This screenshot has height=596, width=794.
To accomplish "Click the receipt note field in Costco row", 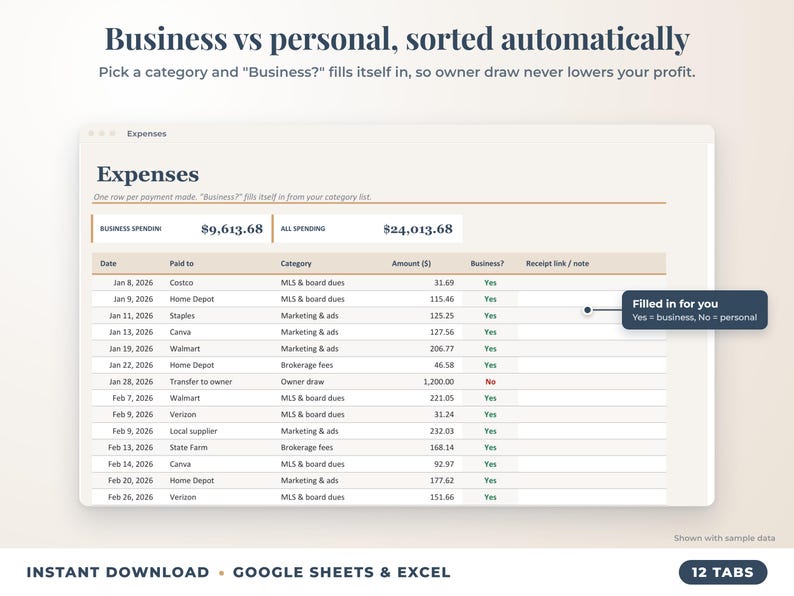I will point(591,283).
